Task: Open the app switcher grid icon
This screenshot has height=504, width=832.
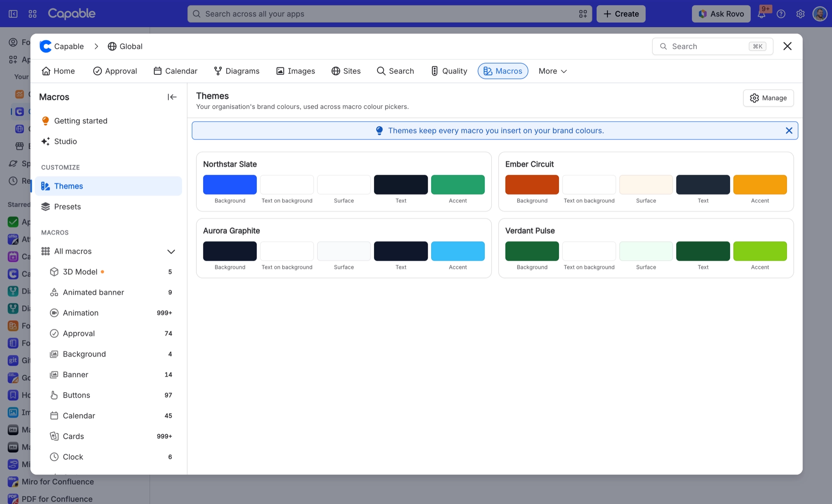Action: coord(32,14)
